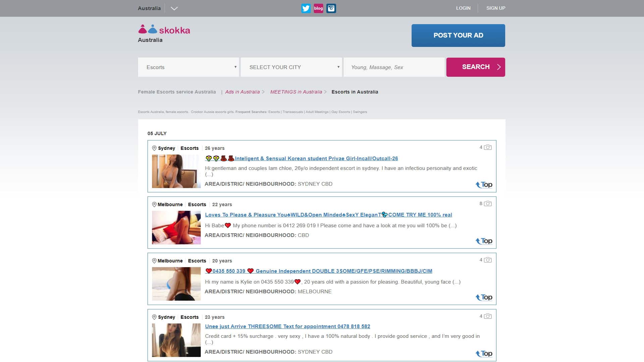Click location pin icon on first Sydney listing
Viewport: 644px width, 362px height.
click(154, 148)
